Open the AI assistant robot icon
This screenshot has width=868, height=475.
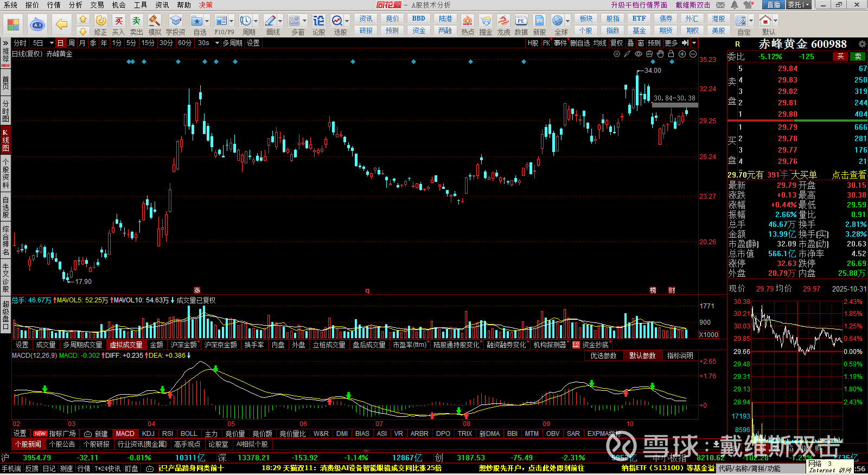tap(37, 24)
